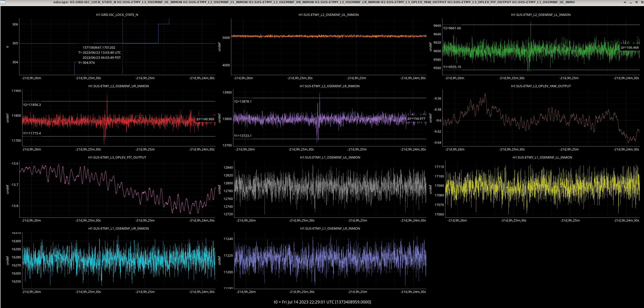Viewport: 644px width, 308px height.
Task: Click the ΔY=106.468 delta label
Action: [630, 48]
